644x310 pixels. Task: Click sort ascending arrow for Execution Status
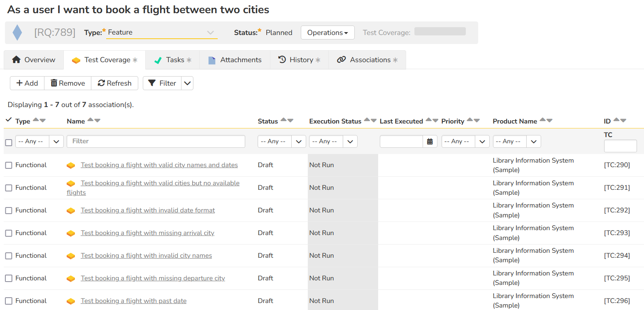[367, 120]
